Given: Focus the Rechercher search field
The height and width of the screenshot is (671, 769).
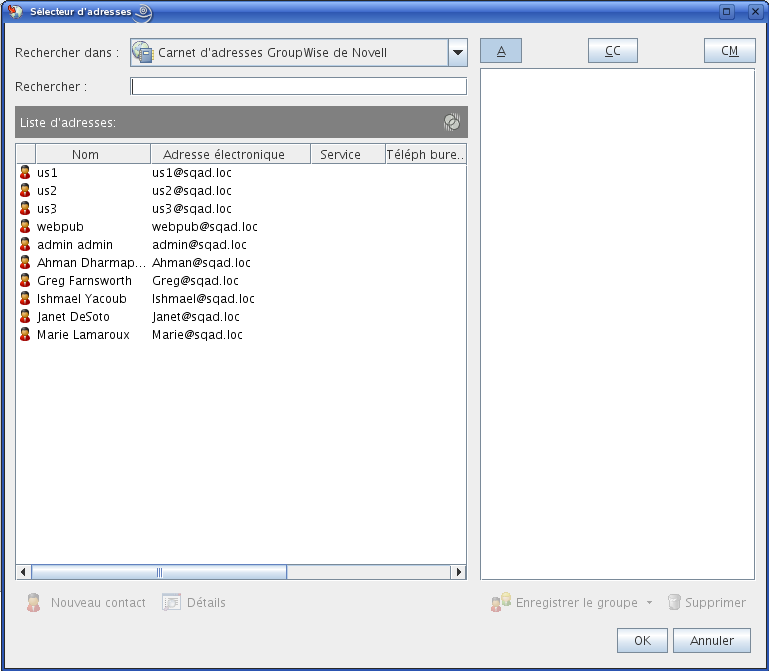Looking at the screenshot, I should (299, 86).
